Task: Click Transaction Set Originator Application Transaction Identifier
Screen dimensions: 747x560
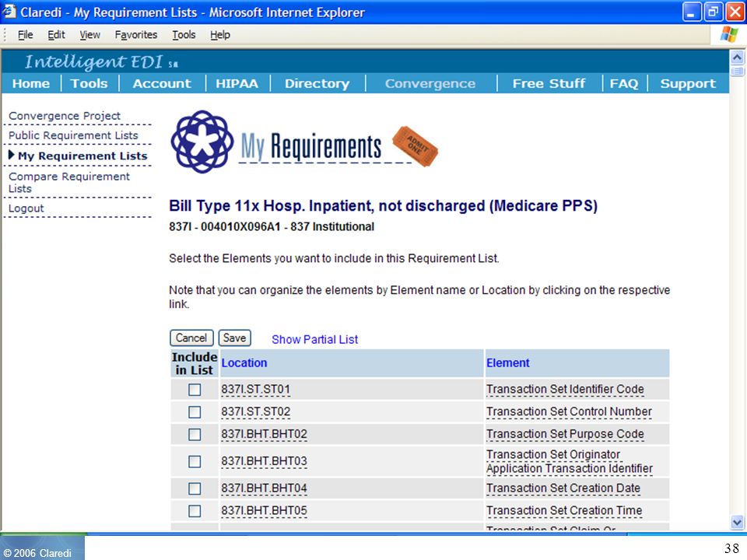Action: pos(570,461)
